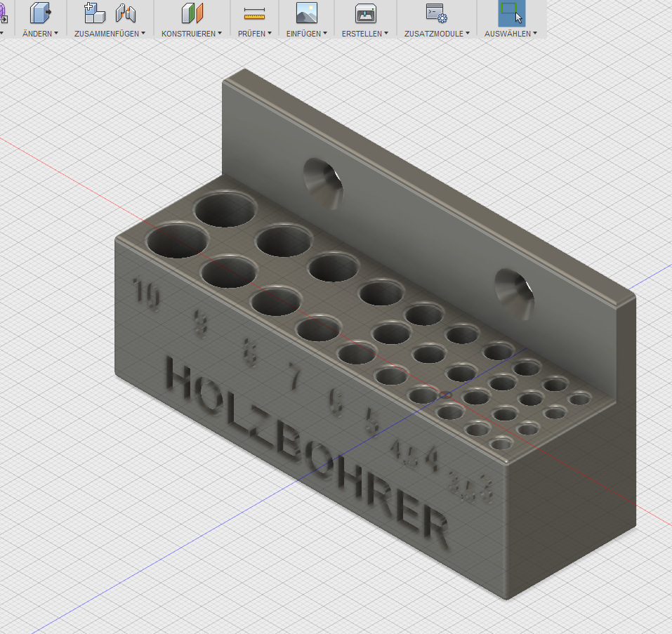
Task: Click the New Component icon in ZUSAMMENFÜGEN
Action: [94, 13]
